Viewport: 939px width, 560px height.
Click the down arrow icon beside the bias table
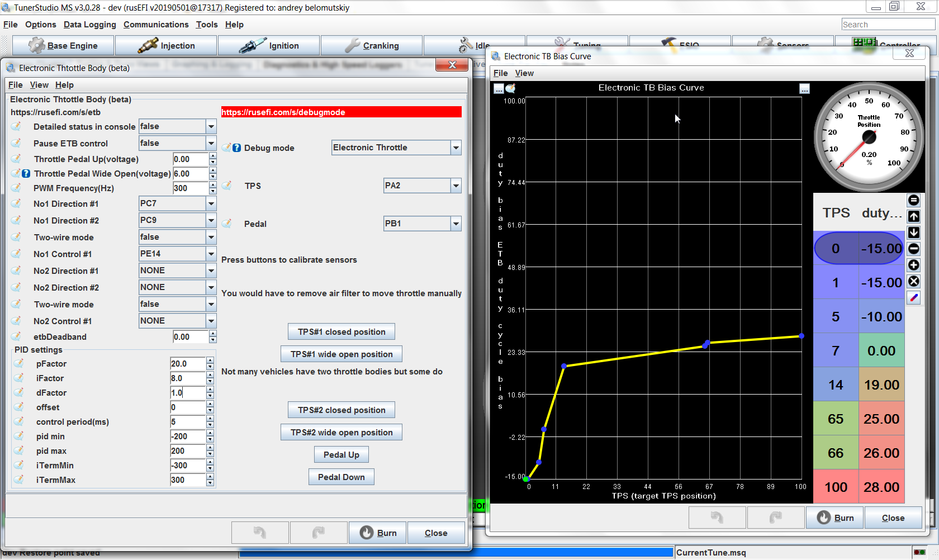coord(913,232)
